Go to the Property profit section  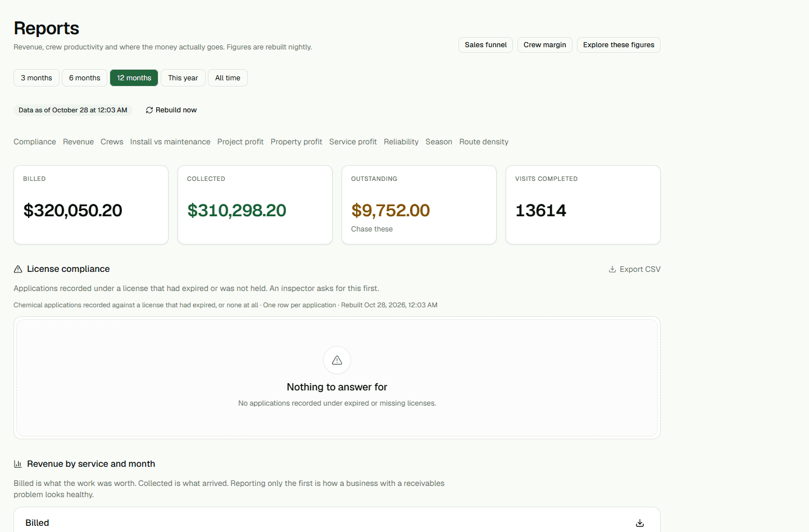pyautogui.click(x=297, y=142)
